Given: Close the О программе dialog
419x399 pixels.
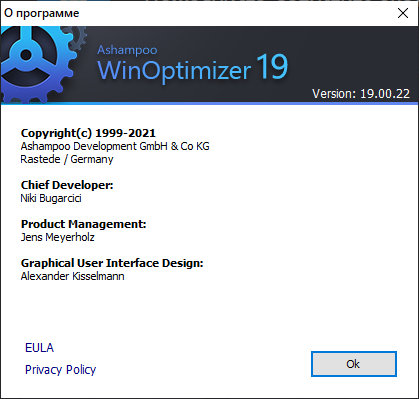Looking at the screenshot, I should coord(403,13).
